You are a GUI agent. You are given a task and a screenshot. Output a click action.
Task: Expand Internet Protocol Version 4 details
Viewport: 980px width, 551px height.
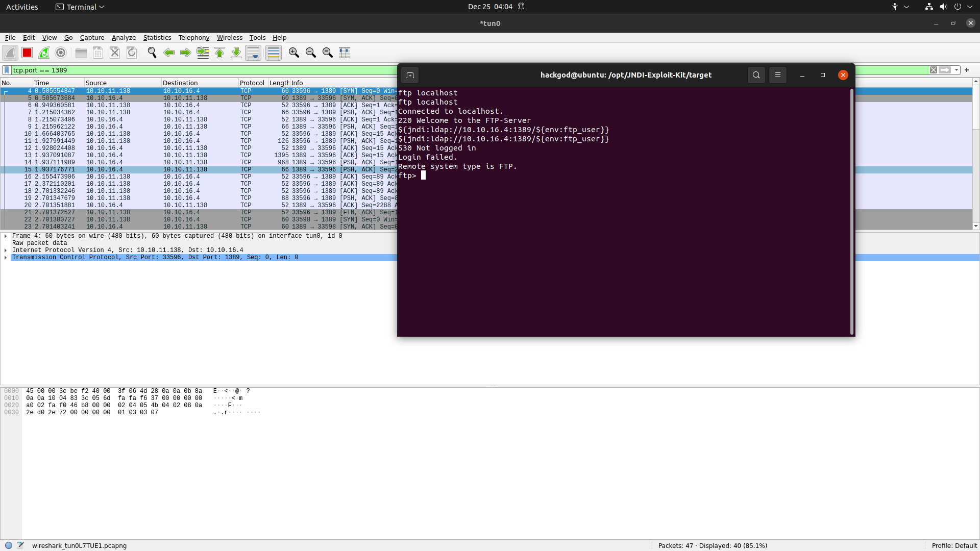(6, 250)
